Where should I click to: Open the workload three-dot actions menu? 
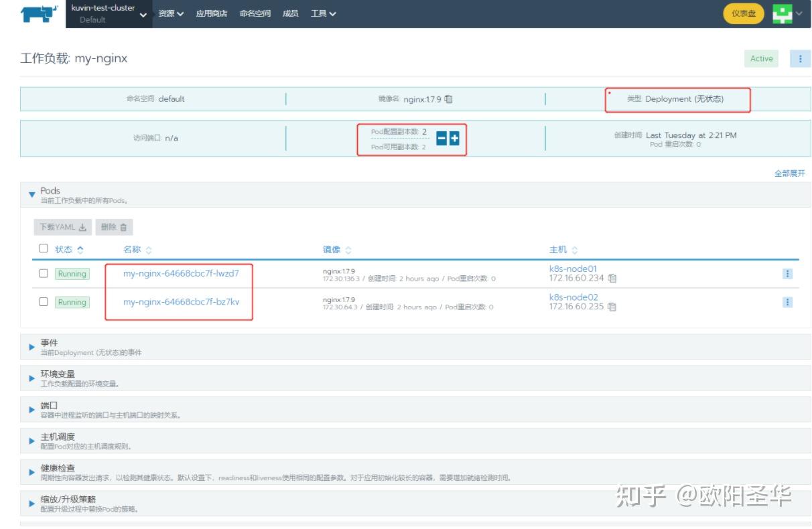801,59
